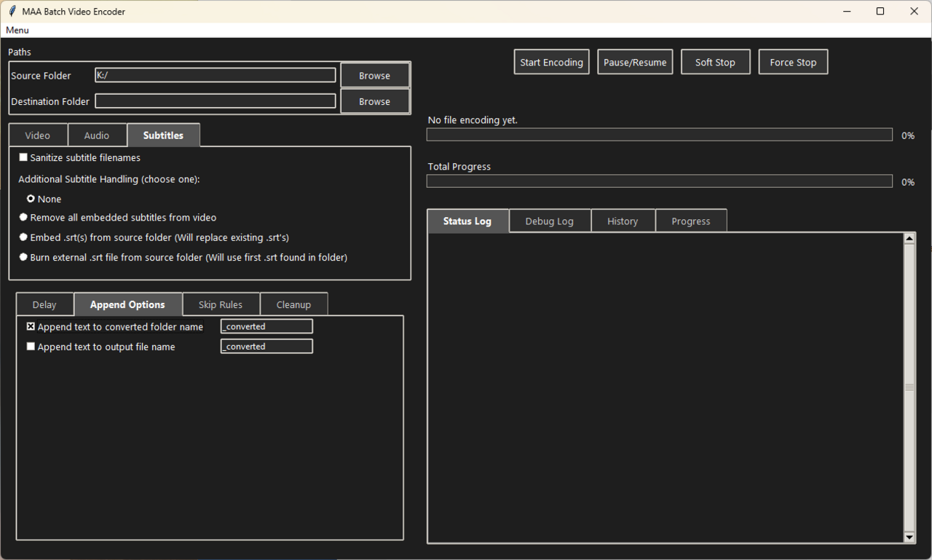Browse for the Destination Folder
Image resolution: width=932 pixels, height=560 pixels.
375,101
